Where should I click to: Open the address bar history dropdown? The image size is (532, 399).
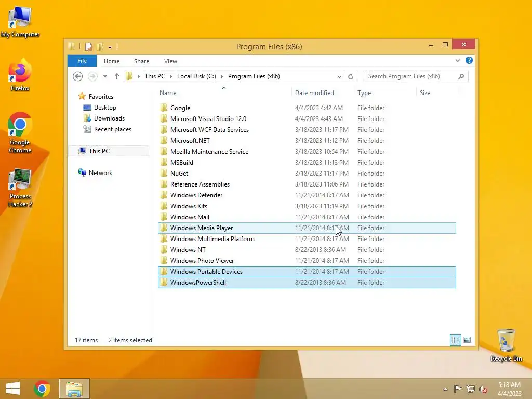[x=339, y=77]
